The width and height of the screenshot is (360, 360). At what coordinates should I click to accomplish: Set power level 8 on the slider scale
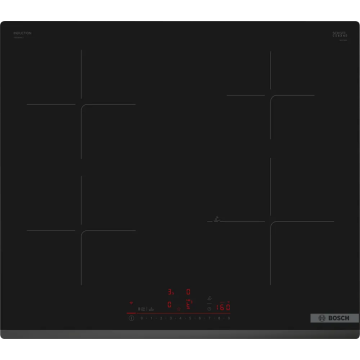pos(219,318)
